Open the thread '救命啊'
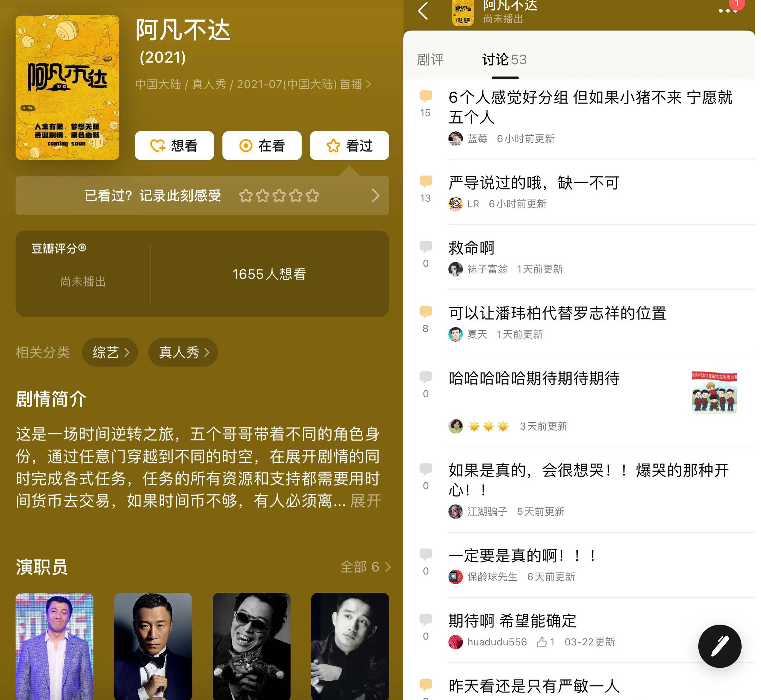Screen dimensions: 761x700 pyautogui.click(x=471, y=248)
